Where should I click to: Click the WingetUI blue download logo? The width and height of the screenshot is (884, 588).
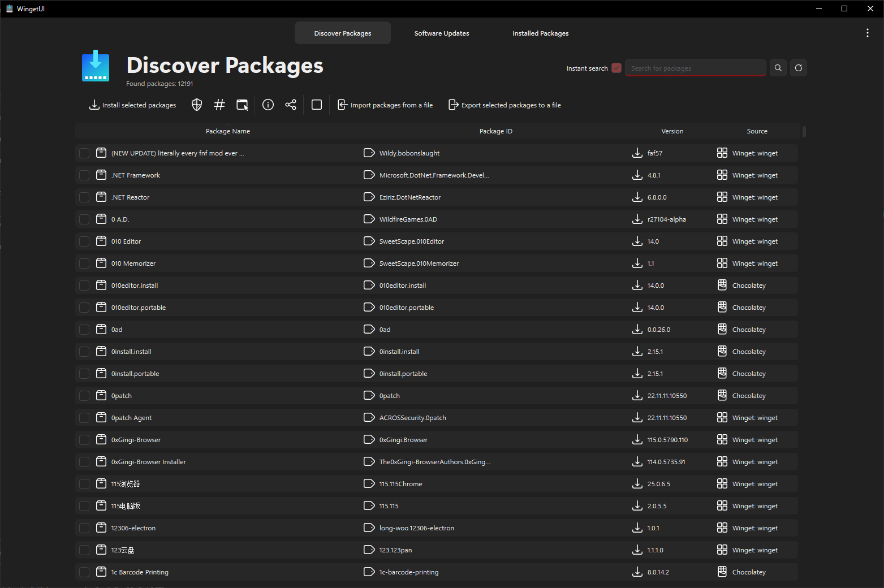[96, 66]
